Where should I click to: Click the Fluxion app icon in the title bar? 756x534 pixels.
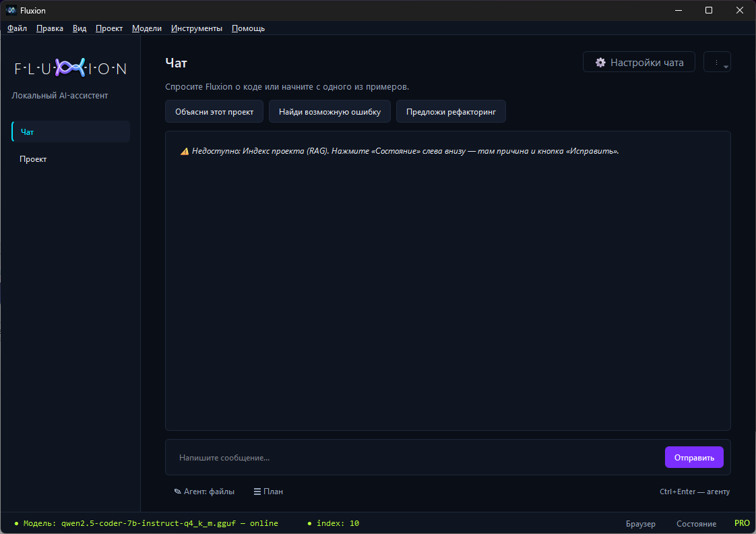coord(11,10)
